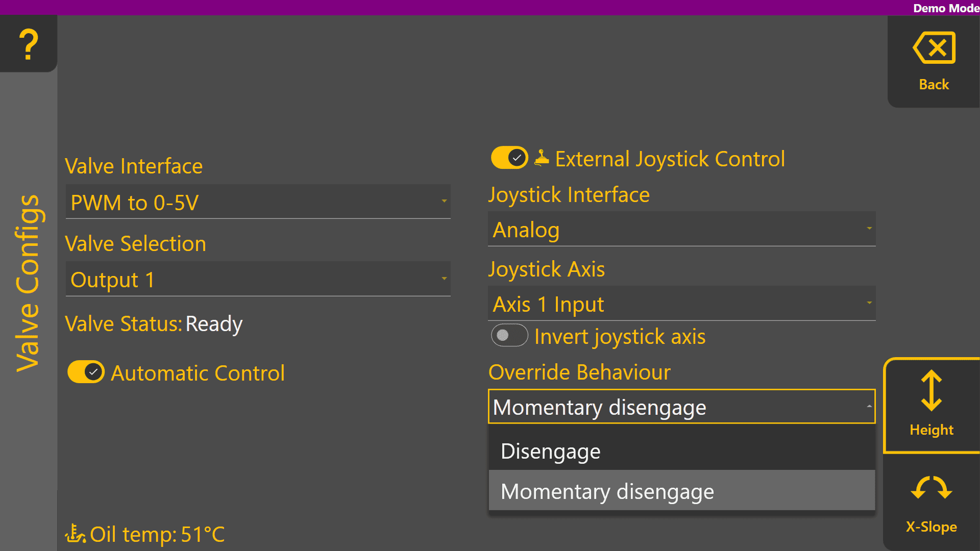Image resolution: width=980 pixels, height=551 pixels.
Task: Click the Back arrow icon
Action: click(934, 48)
